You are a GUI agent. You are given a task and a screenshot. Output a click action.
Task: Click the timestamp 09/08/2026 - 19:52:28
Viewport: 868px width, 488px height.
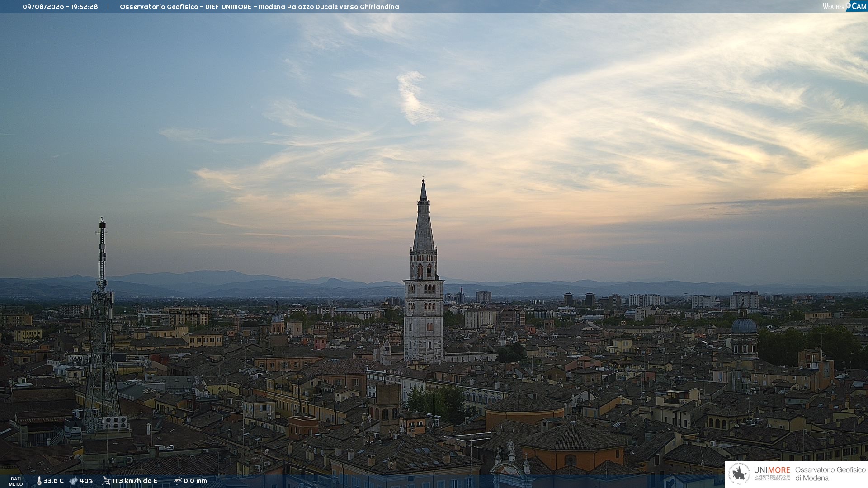60,7
